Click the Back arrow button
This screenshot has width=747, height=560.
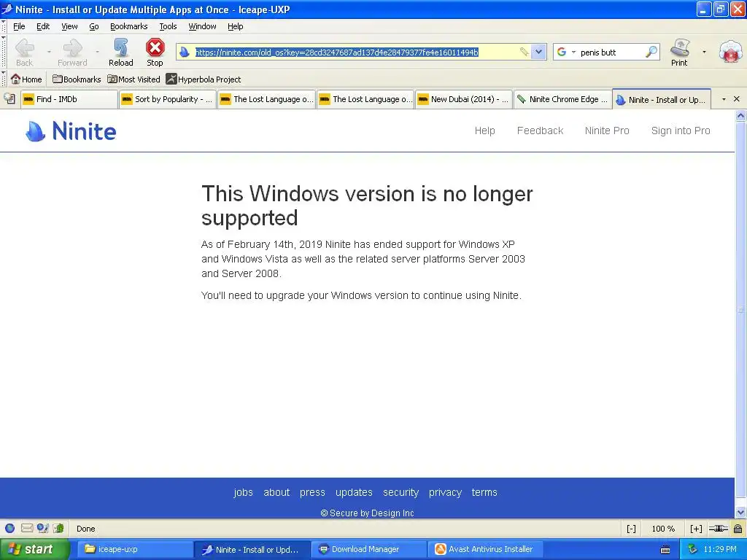point(24,52)
